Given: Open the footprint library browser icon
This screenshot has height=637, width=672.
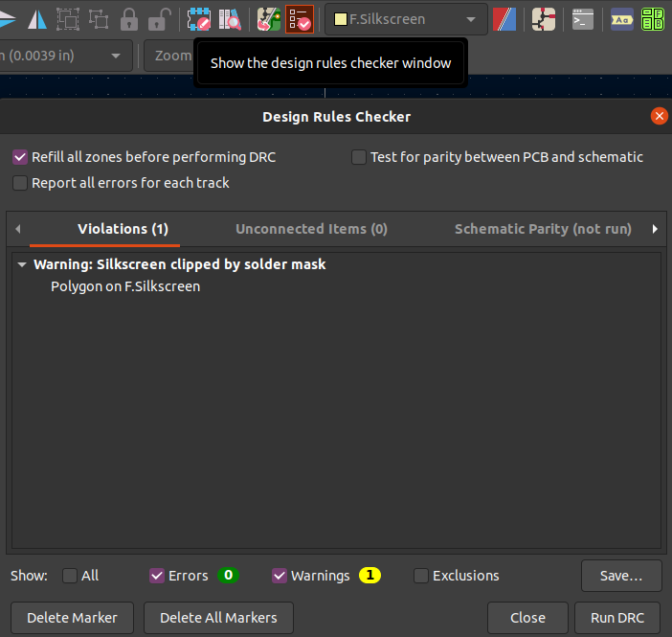Looking at the screenshot, I should pos(230,18).
